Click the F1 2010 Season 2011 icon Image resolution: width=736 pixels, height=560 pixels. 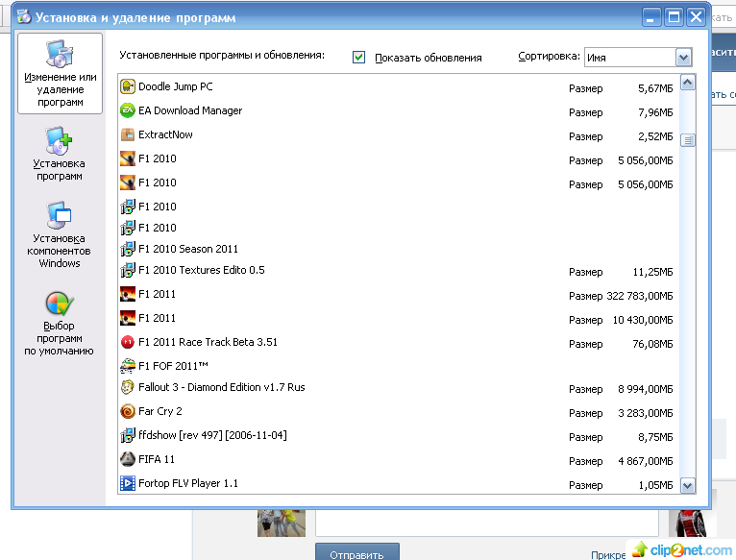click(127, 249)
